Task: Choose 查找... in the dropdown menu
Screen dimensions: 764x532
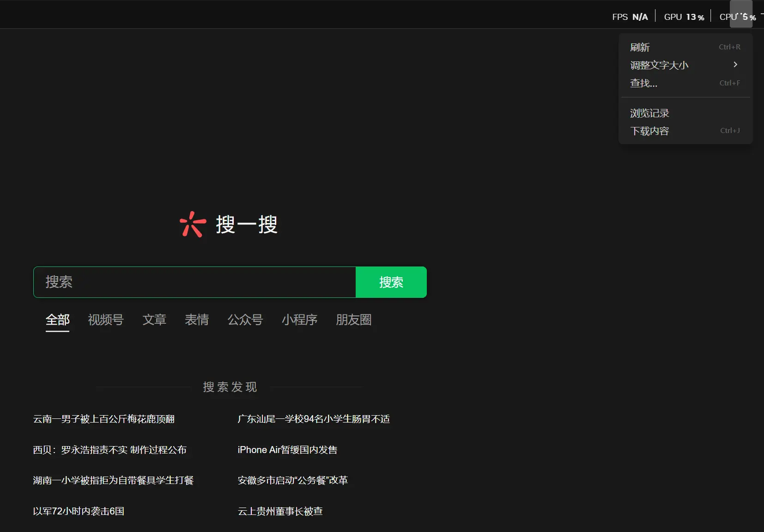Action: (x=643, y=83)
